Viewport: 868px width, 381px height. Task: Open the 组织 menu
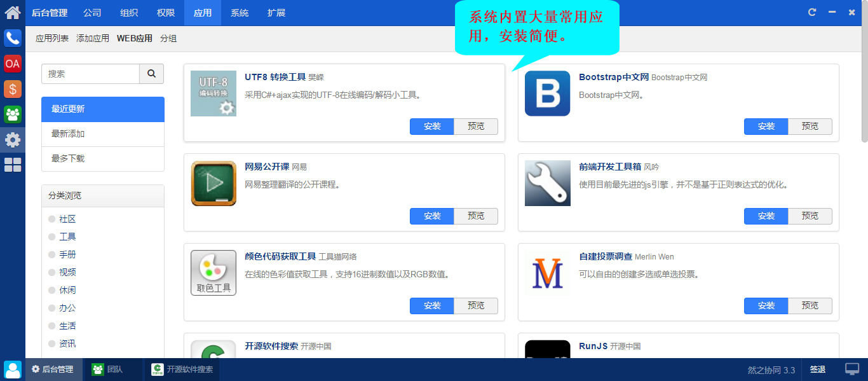pyautogui.click(x=129, y=13)
